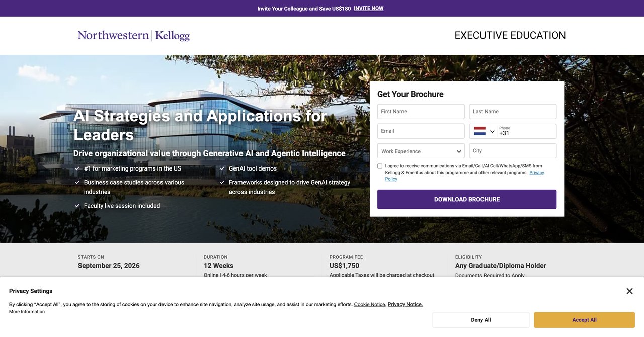
Task: Click the '#1 for marketing programs in the US' text
Action: tap(132, 168)
